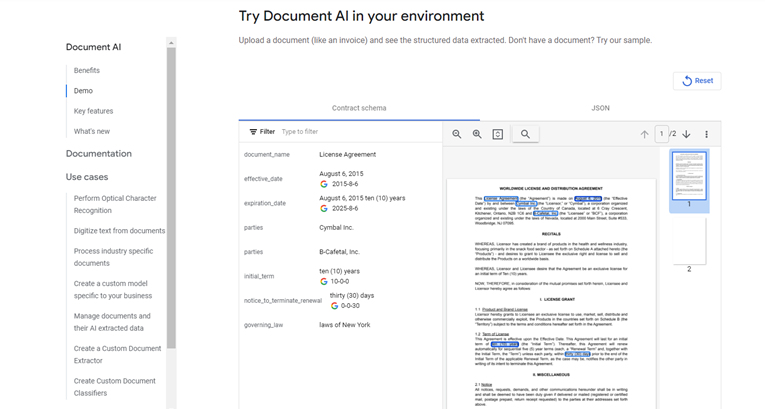Select initial_term field row
The image size is (765, 409).
341,276
